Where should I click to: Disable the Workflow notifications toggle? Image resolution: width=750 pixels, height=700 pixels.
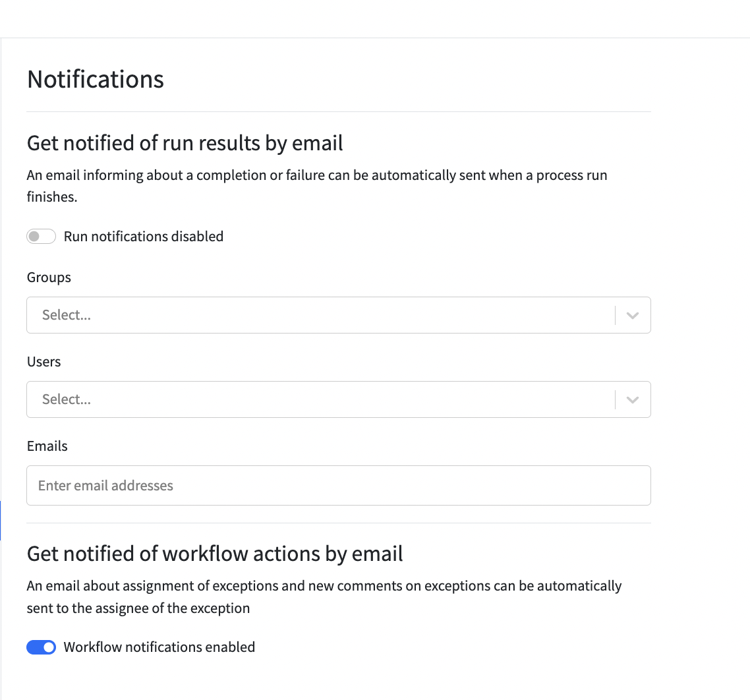[x=41, y=647]
